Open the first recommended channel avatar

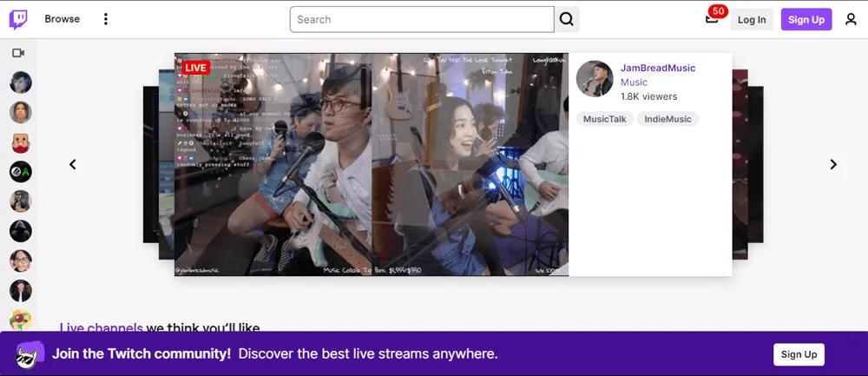pyautogui.click(x=21, y=82)
